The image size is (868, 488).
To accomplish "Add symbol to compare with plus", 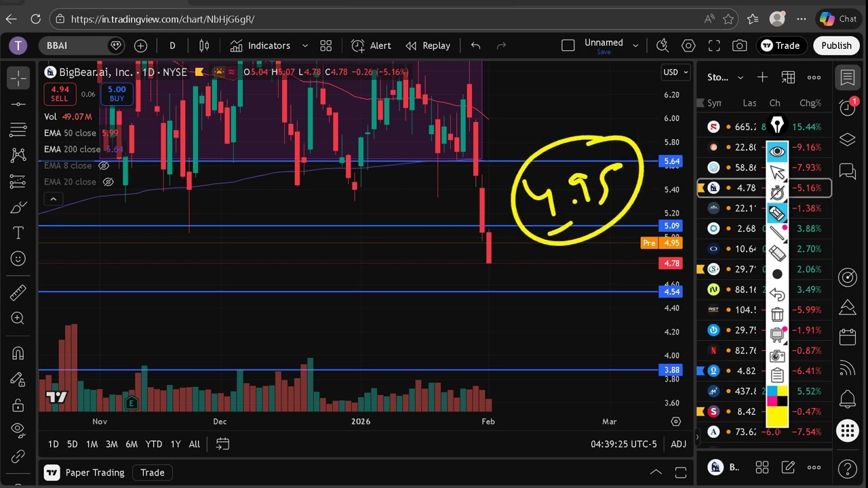I will (140, 45).
